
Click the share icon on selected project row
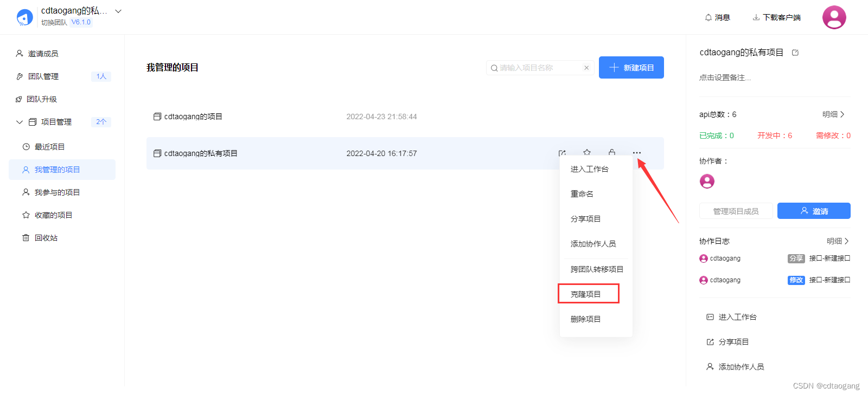coord(562,153)
